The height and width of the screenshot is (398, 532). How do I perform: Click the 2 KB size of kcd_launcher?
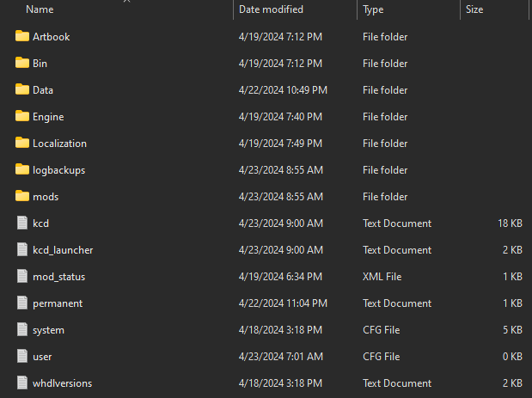(512, 250)
